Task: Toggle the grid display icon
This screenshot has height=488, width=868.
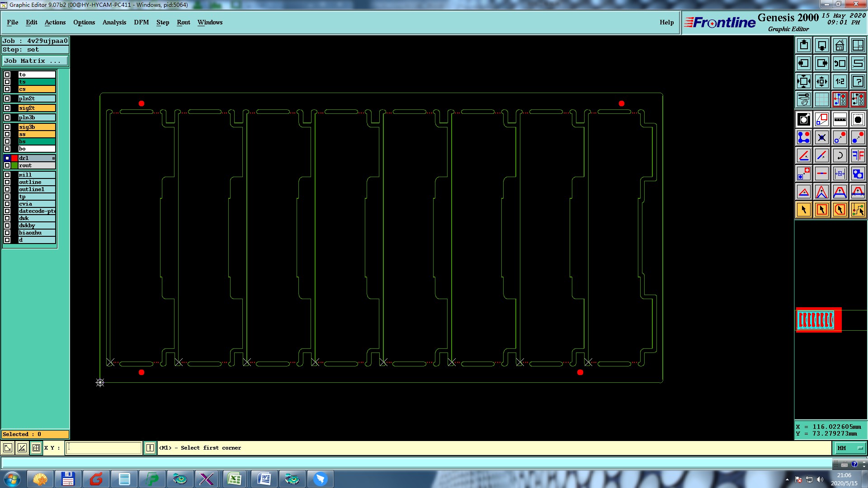Action: coord(821,99)
